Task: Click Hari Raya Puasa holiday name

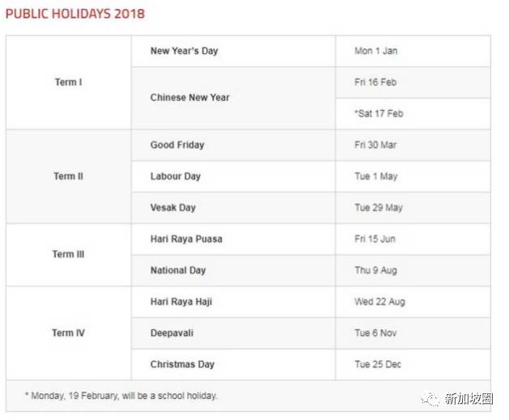Action: [x=186, y=239]
